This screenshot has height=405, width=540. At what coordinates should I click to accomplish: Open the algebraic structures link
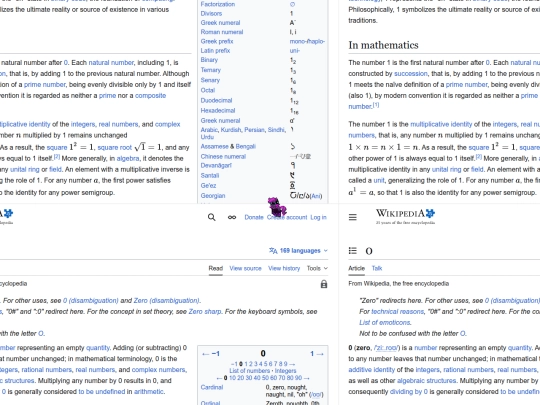427,381
